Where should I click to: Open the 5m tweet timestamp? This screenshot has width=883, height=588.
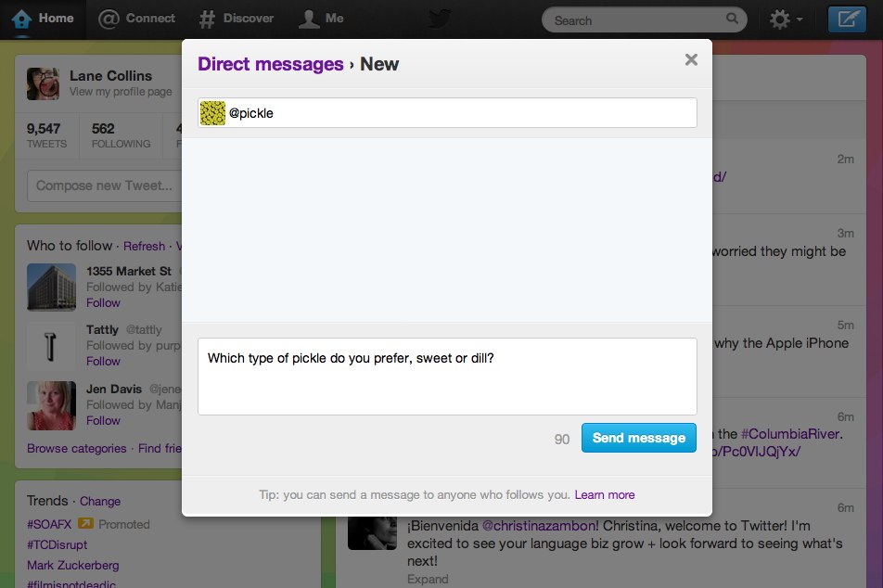pos(845,325)
